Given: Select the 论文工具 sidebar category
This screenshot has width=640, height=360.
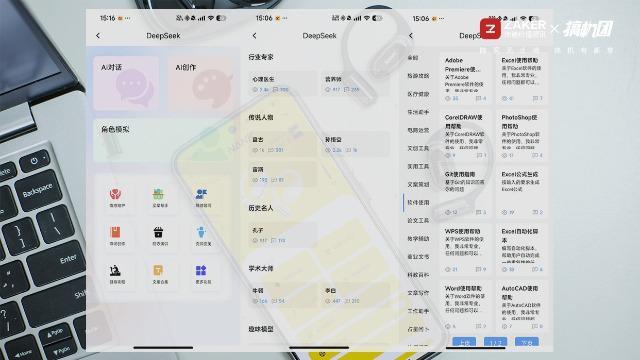Looking at the screenshot, I should [x=418, y=220].
